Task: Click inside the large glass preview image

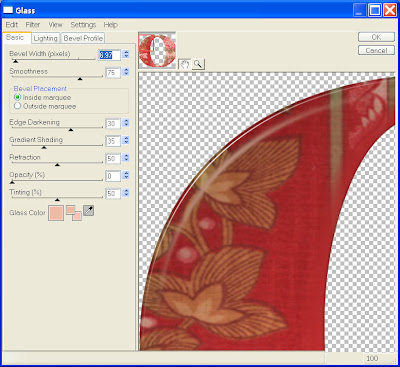Action: coord(267,211)
